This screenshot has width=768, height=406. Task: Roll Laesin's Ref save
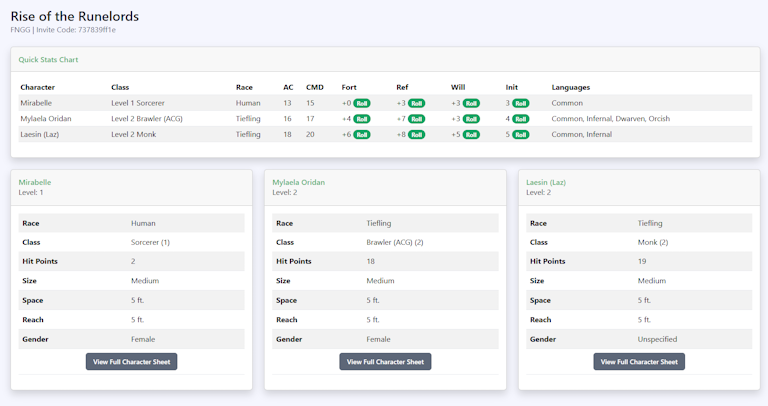(x=417, y=134)
